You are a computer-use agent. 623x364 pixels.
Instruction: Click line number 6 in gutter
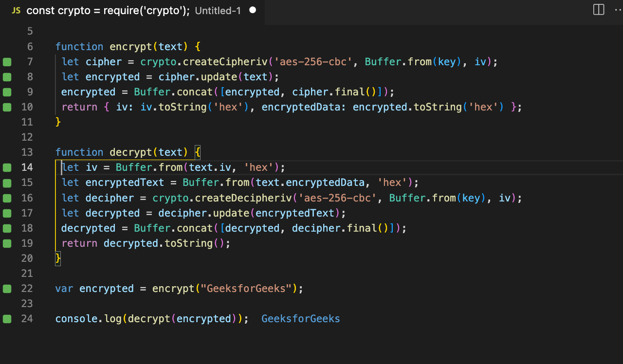[x=30, y=47]
